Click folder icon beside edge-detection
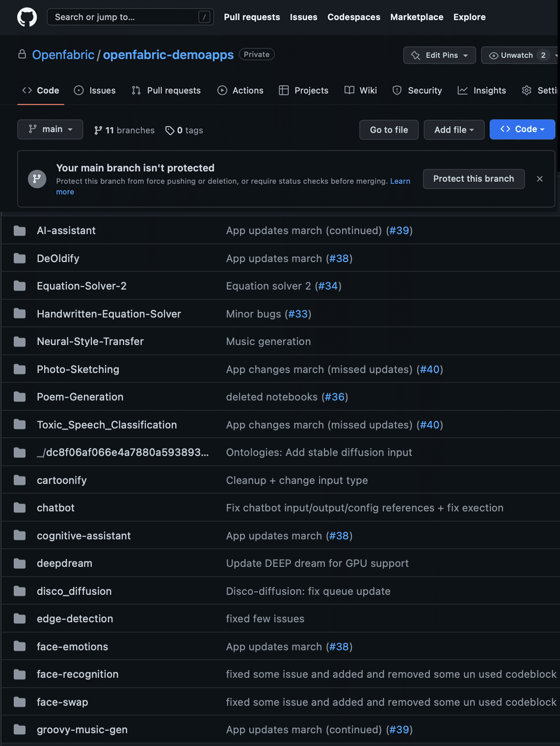Image resolution: width=560 pixels, height=746 pixels. pyautogui.click(x=20, y=619)
